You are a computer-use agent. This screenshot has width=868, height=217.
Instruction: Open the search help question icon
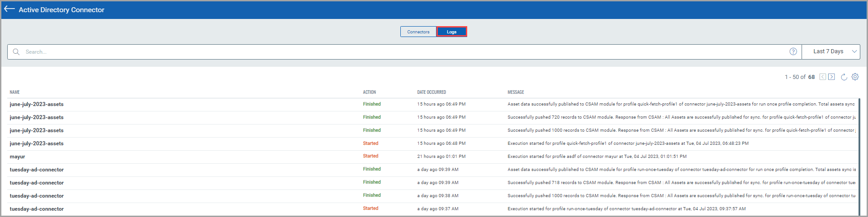coord(793,51)
